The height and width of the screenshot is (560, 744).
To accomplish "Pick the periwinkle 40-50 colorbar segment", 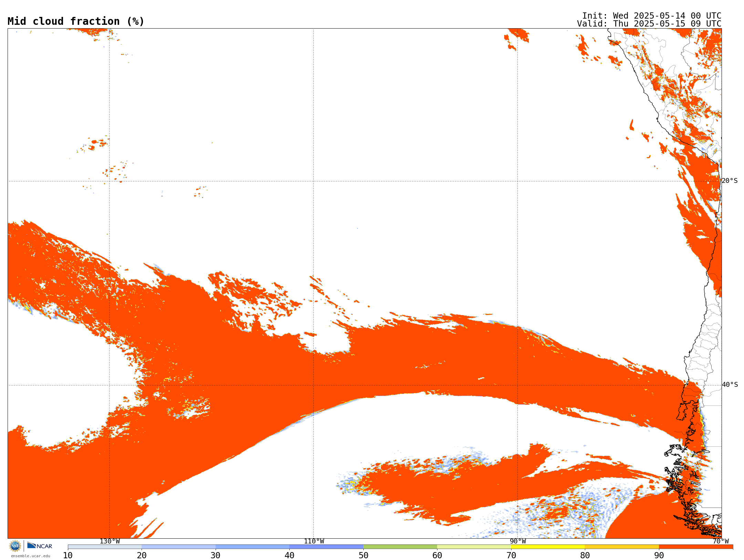I will pyautogui.click(x=326, y=547).
